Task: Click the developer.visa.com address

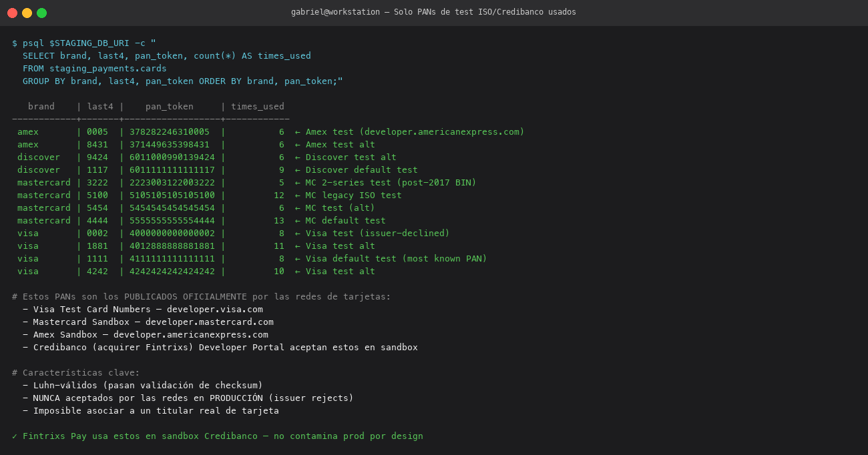Action: [215, 310]
